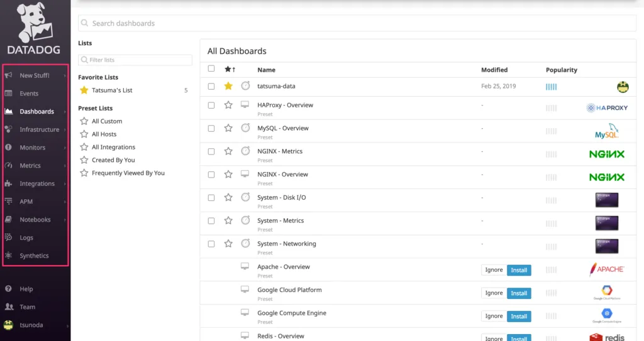Click the Search dashboards field
The height and width of the screenshot is (341, 644).
357,23
